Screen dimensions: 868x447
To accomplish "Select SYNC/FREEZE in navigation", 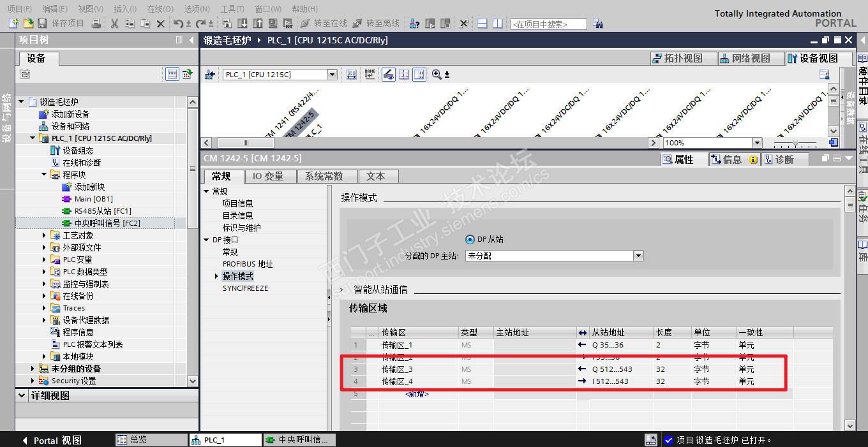I will click(x=245, y=288).
